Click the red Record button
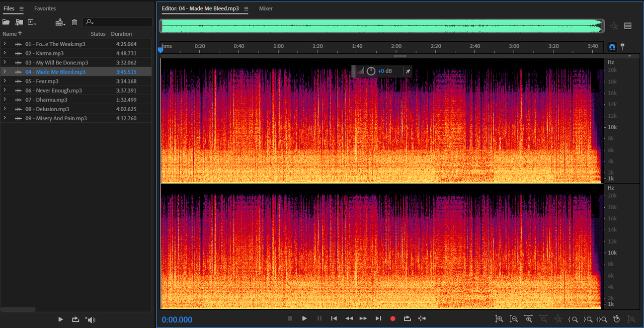Viewport: 644px width, 328px height. tap(393, 318)
